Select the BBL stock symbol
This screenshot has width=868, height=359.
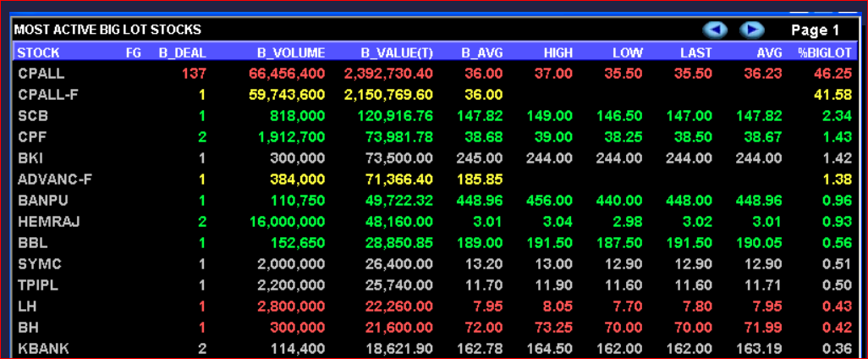[33, 243]
